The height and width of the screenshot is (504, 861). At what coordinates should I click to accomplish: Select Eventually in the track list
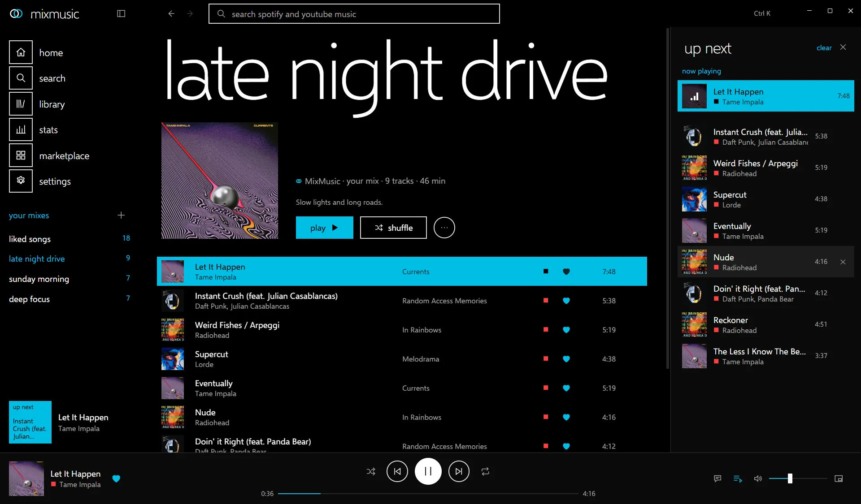[x=402, y=388]
